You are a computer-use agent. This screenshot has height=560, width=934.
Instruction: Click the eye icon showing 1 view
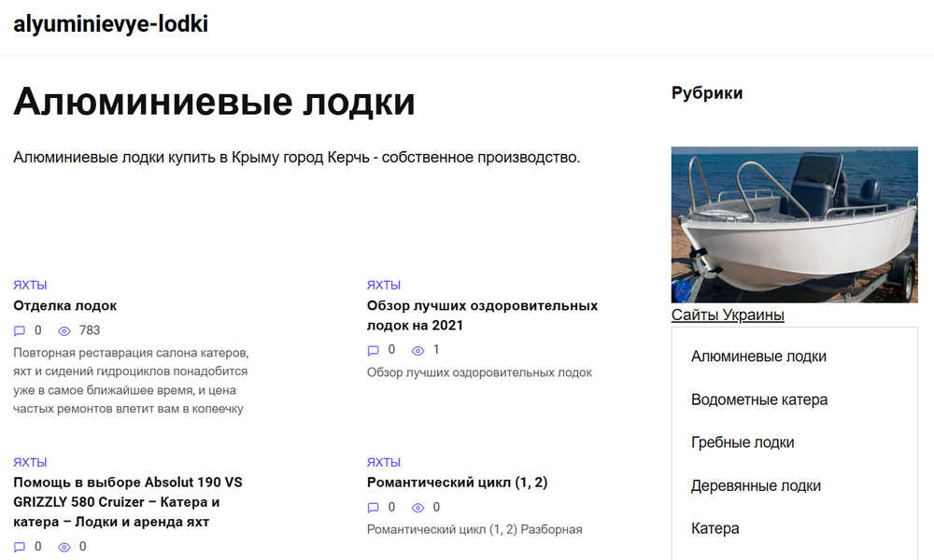(x=417, y=349)
